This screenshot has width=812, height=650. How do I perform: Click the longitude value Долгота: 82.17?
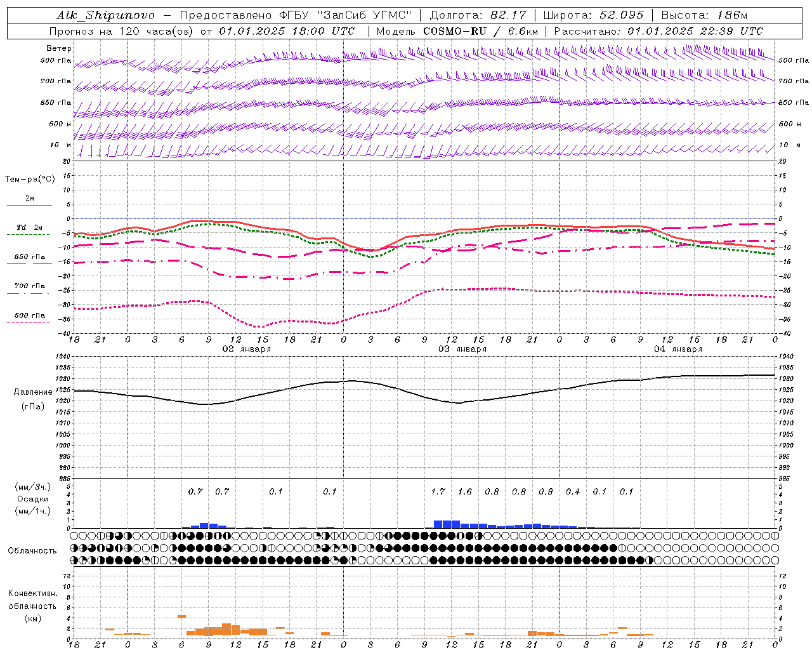point(477,15)
